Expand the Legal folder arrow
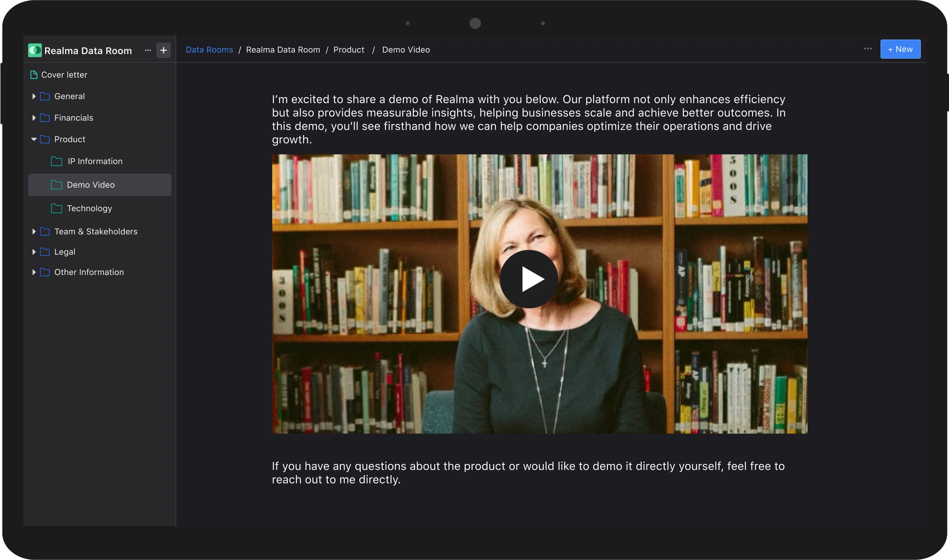949x560 pixels. pyautogui.click(x=34, y=252)
